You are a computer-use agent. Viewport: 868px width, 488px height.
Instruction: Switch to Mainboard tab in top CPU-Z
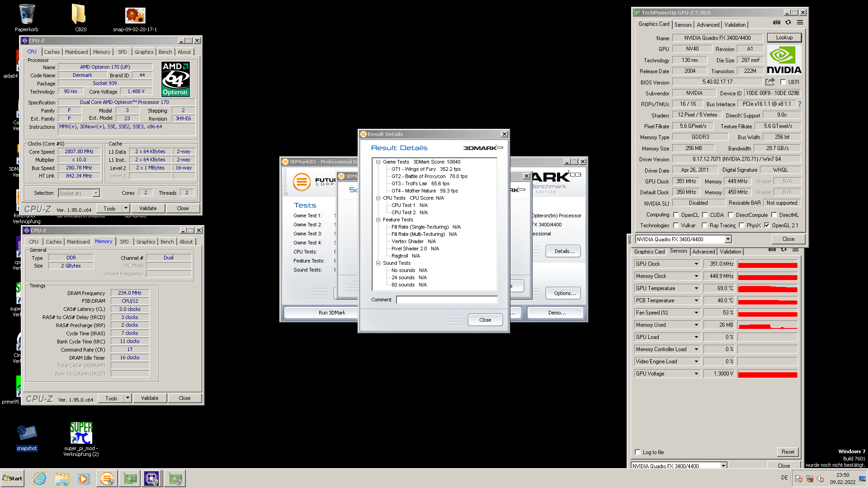click(76, 52)
